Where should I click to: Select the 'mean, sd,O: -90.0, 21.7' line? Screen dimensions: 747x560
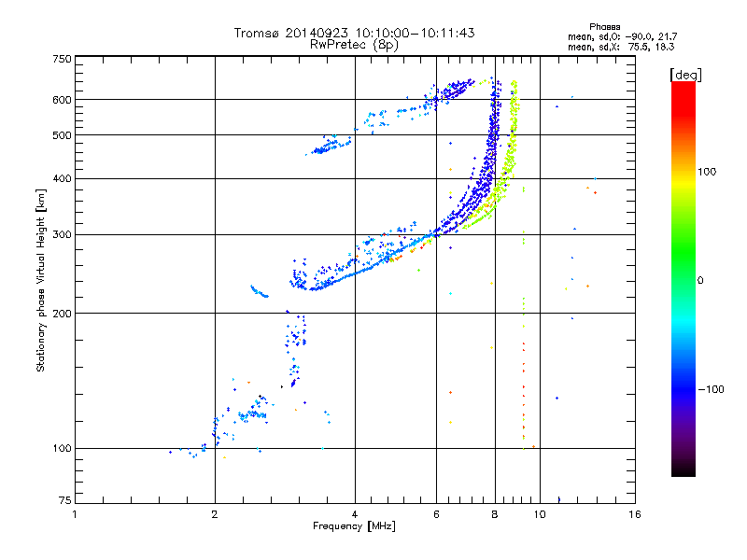click(622, 36)
